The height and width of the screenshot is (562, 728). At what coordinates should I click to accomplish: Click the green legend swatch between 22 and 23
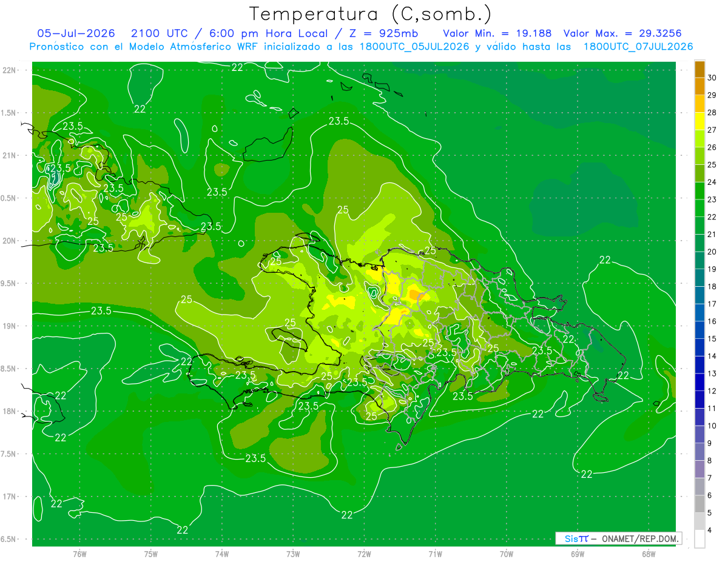click(x=699, y=208)
